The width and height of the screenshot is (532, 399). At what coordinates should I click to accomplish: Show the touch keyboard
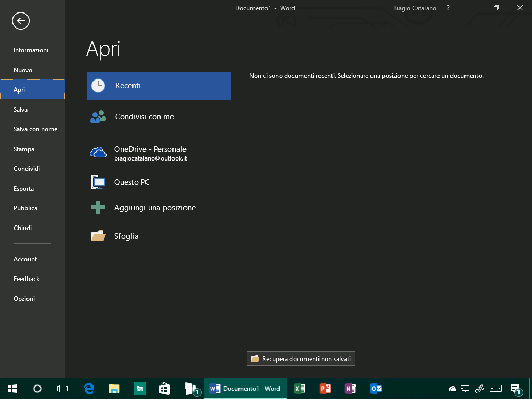496,389
